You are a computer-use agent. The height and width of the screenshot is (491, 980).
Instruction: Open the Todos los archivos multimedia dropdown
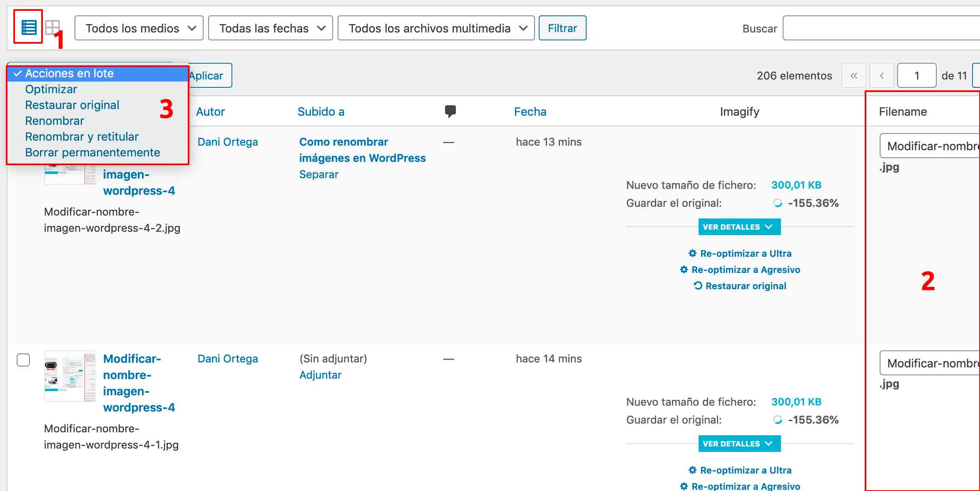coord(435,28)
